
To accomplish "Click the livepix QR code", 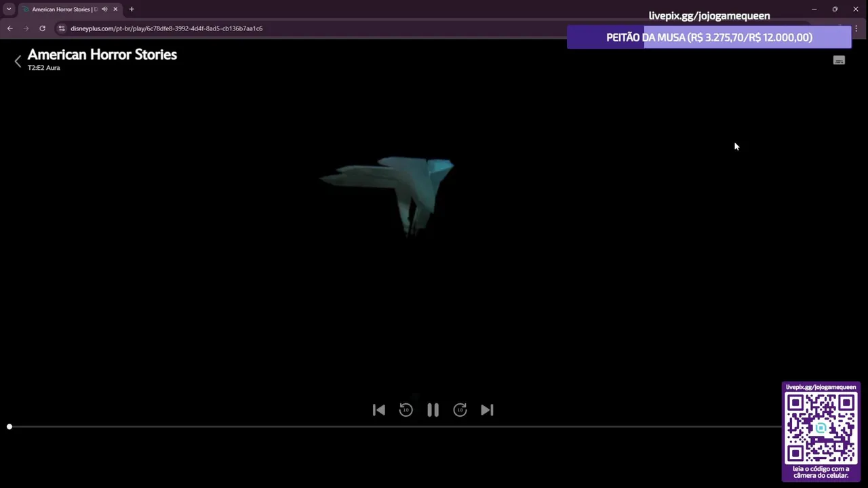I will 821,428.
